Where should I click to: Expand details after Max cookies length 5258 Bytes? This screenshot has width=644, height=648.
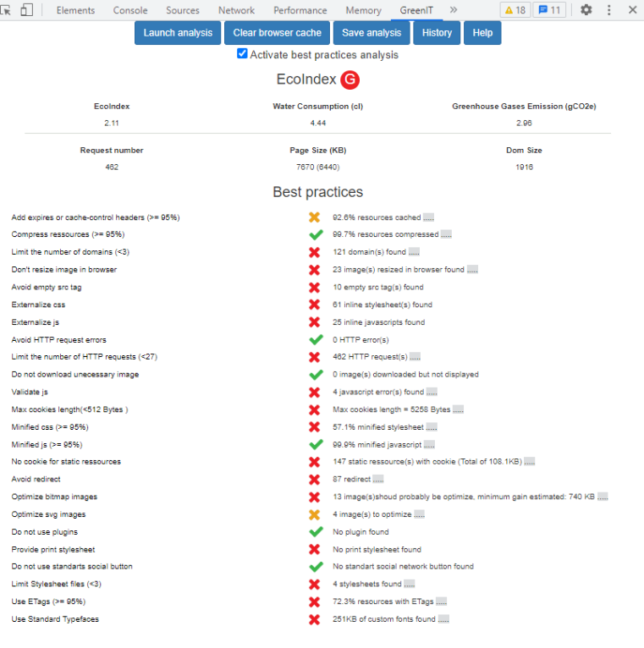(x=459, y=410)
